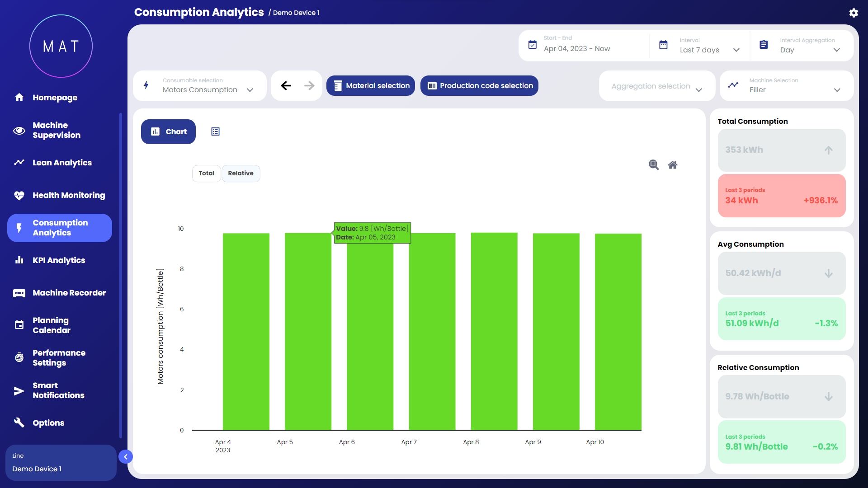Open settings gear icon in header
Viewport: 868px width, 488px height.
[854, 13]
